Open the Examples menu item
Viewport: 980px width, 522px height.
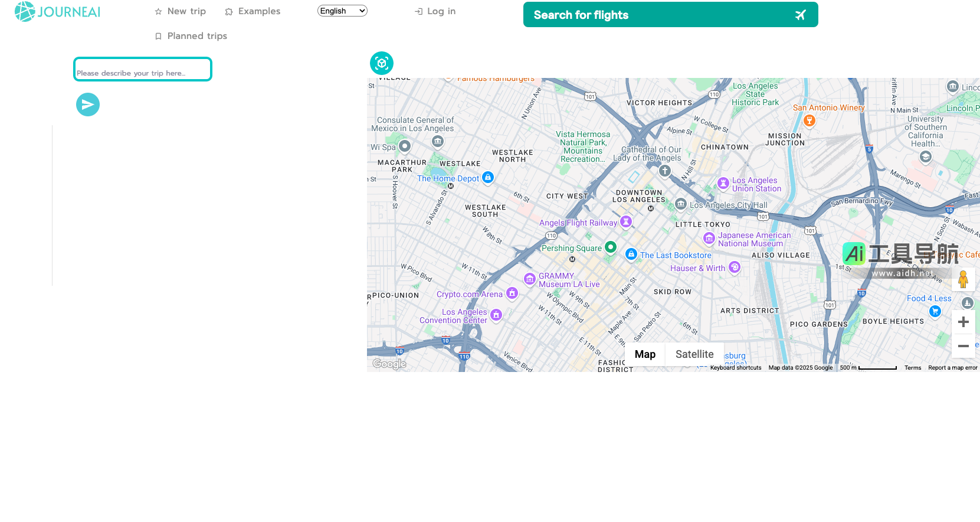253,11
